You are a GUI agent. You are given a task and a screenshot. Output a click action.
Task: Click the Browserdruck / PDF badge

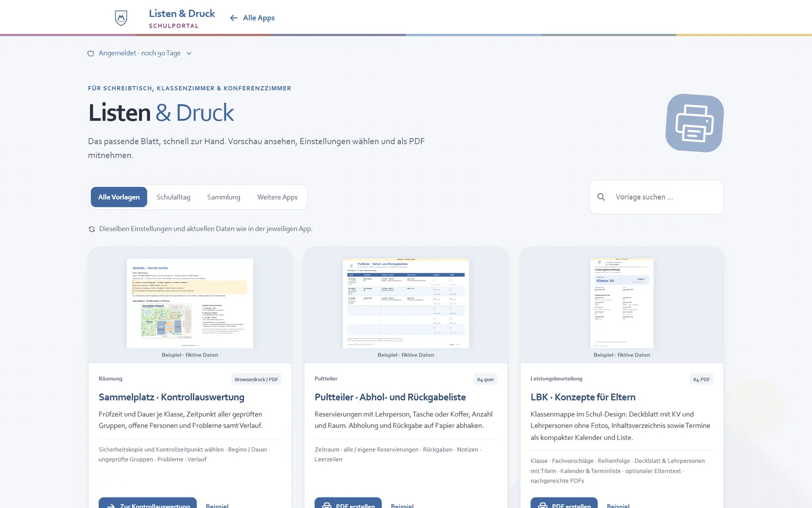[256, 379]
